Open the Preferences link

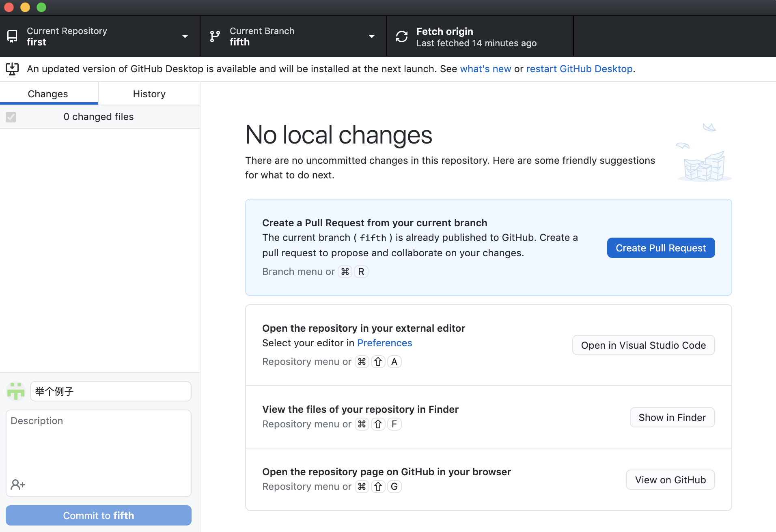pyautogui.click(x=384, y=343)
